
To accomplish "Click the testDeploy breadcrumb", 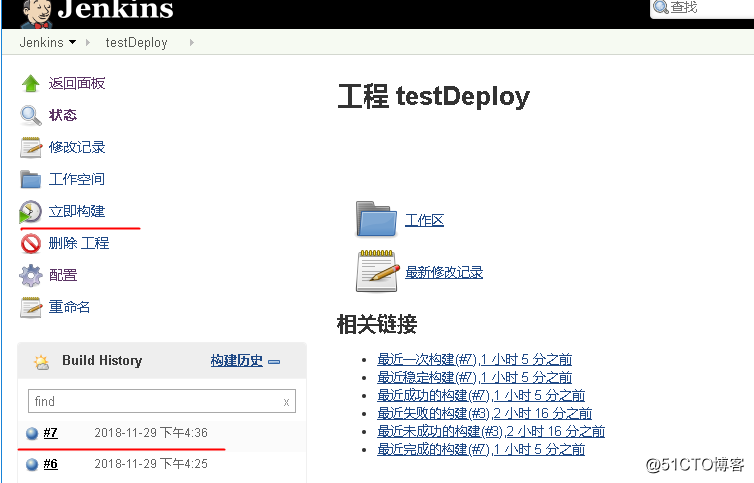I will (137, 43).
